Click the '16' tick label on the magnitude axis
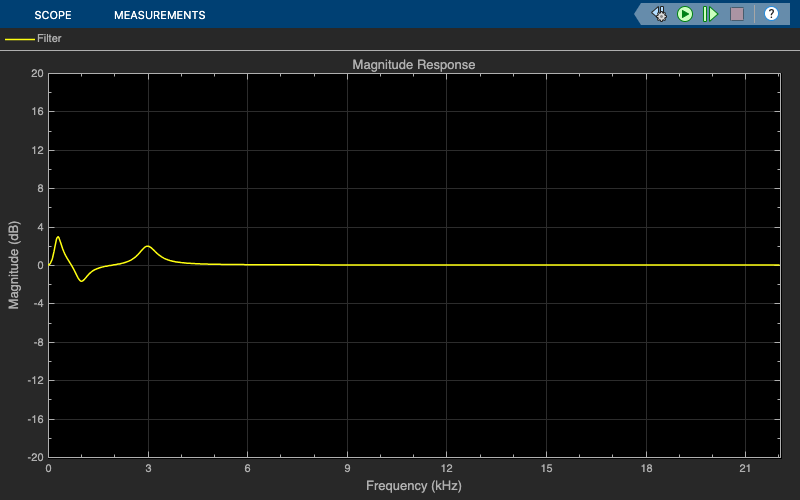The width and height of the screenshot is (800, 500). (x=37, y=112)
